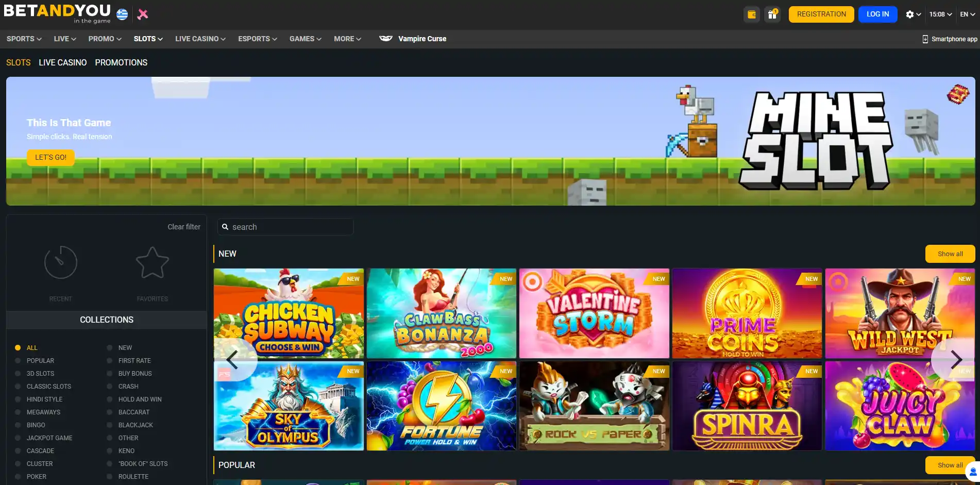The height and width of the screenshot is (485, 980).
Task: Open Wild West Jackpot game
Action: tap(900, 313)
